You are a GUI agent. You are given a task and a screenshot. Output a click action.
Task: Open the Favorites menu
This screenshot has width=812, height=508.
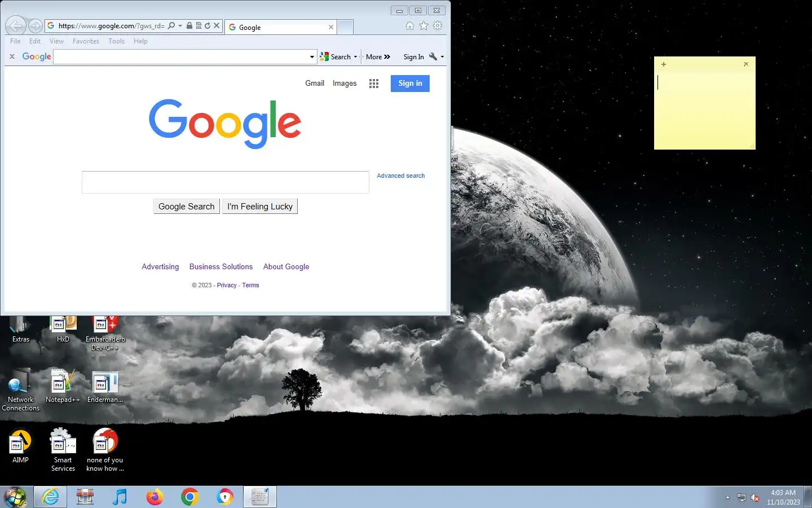click(x=86, y=41)
